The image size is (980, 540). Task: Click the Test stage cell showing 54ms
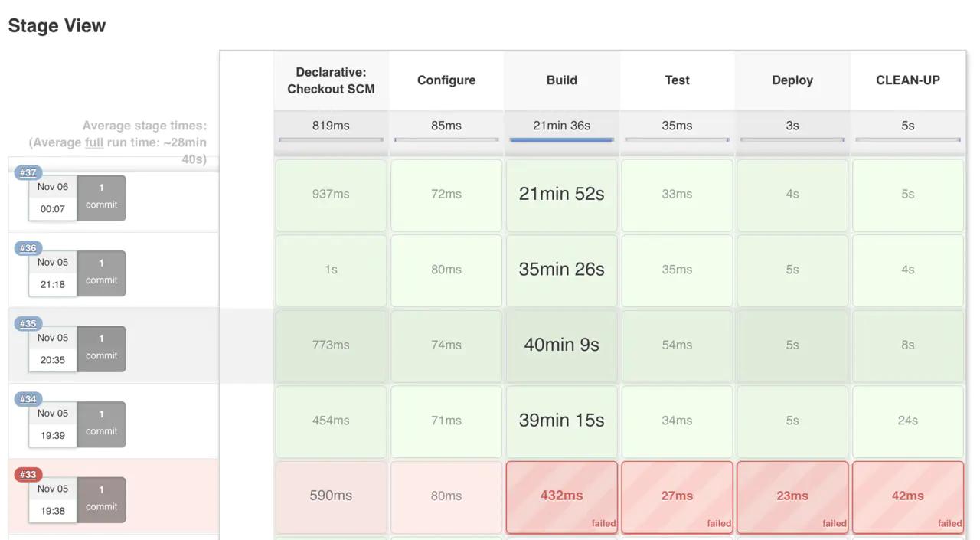pyautogui.click(x=677, y=345)
